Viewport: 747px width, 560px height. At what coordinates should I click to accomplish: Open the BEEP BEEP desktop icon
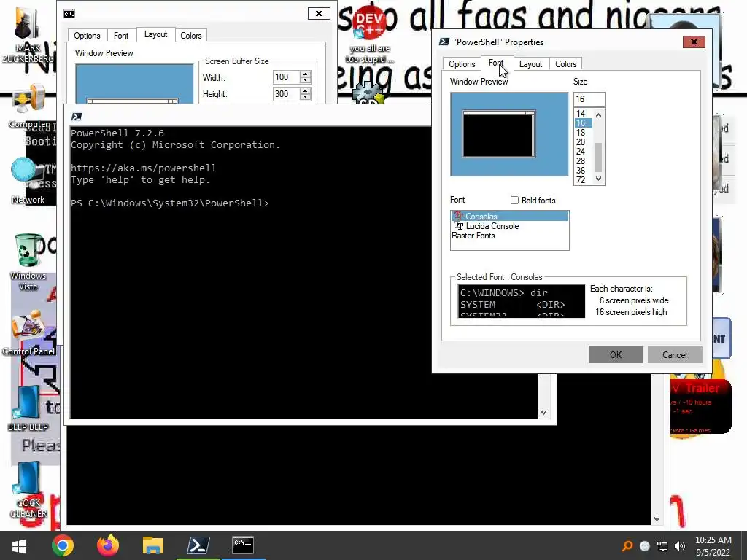pos(28,408)
